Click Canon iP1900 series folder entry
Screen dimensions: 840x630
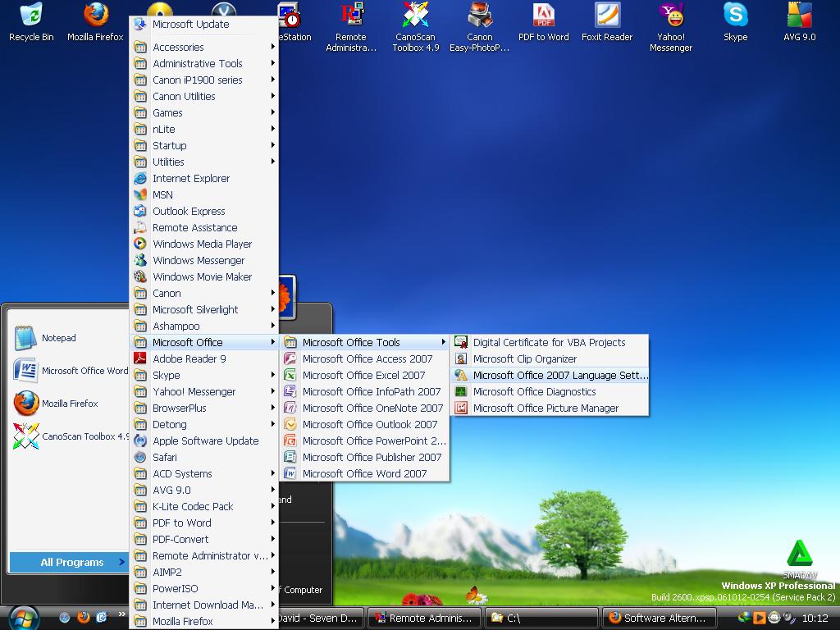(204, 80)
